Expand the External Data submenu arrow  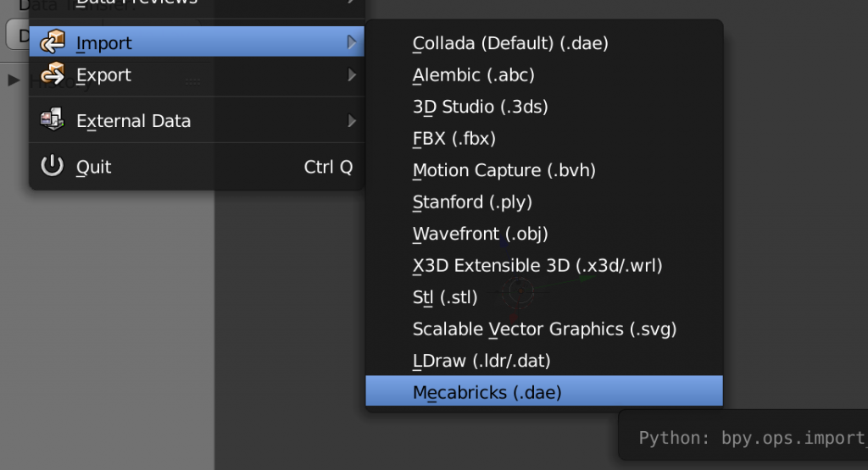click(x=352, y=121)
